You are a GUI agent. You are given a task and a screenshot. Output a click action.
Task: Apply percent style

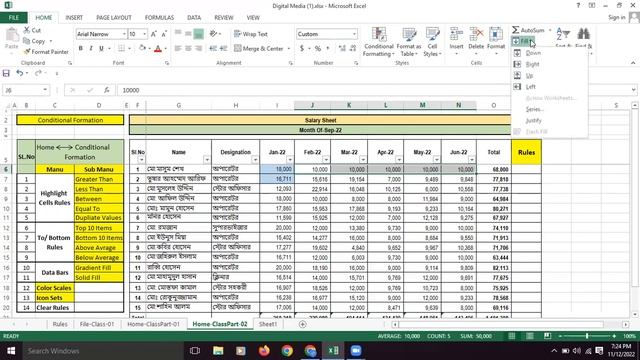tap(318, 48)
